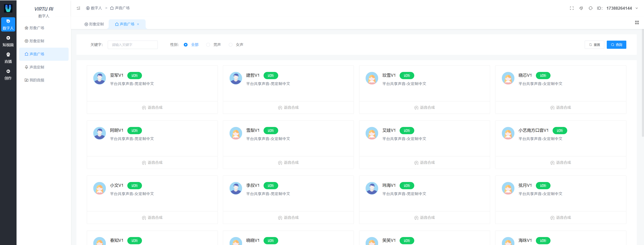Preview 玮海V1 voice with 试听
Image resolution: width=644 pixels, height=245 pixels.
point(407,186)
